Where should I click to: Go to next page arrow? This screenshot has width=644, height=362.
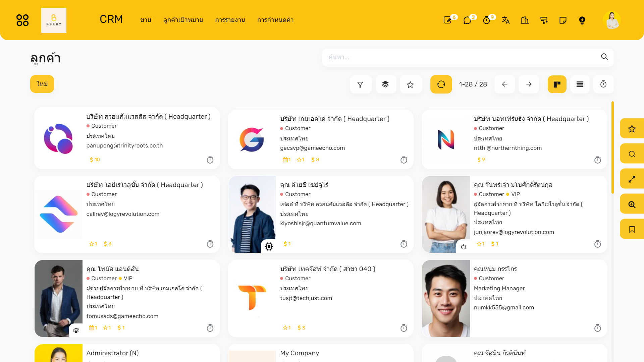pos(529,84)
